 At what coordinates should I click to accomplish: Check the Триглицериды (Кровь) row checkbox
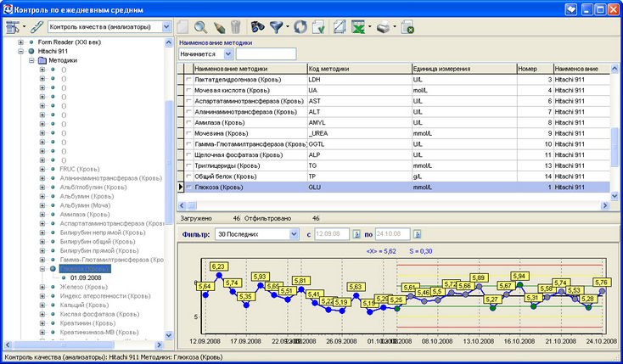pyautogui.click(x=189, y=166)
